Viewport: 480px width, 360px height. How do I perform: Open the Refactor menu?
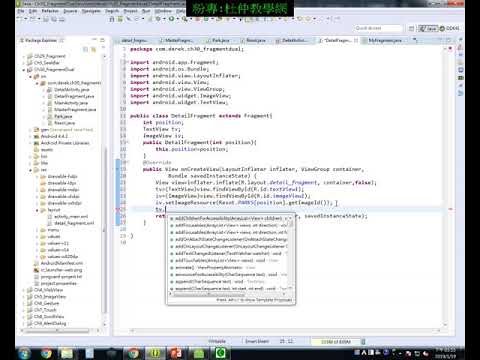click(x=50, y=11)
